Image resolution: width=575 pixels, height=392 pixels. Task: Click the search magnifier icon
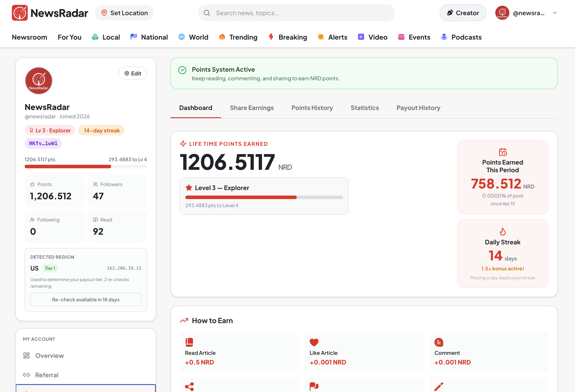(x=207, y=13)
